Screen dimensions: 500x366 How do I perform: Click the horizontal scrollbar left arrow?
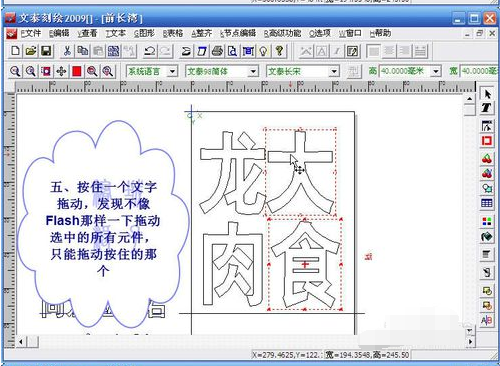click(x=21, y=342)
